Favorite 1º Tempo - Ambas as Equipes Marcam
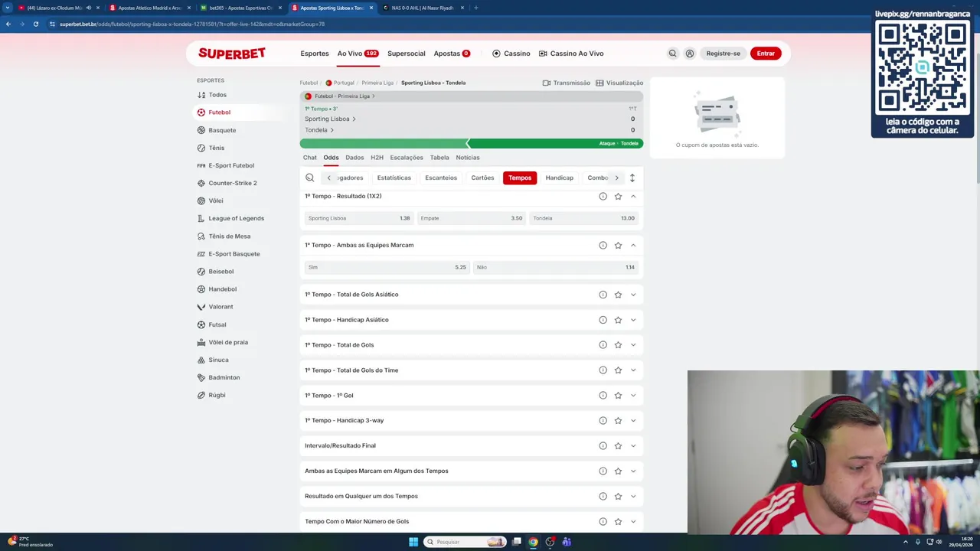 pos(618,246)
